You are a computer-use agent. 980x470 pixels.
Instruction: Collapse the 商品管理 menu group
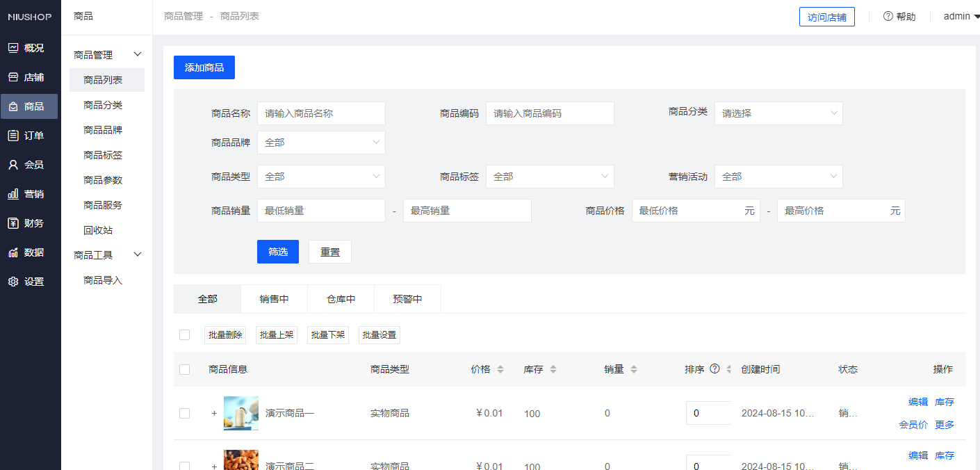pyautogui.click(x=106, y=54)
